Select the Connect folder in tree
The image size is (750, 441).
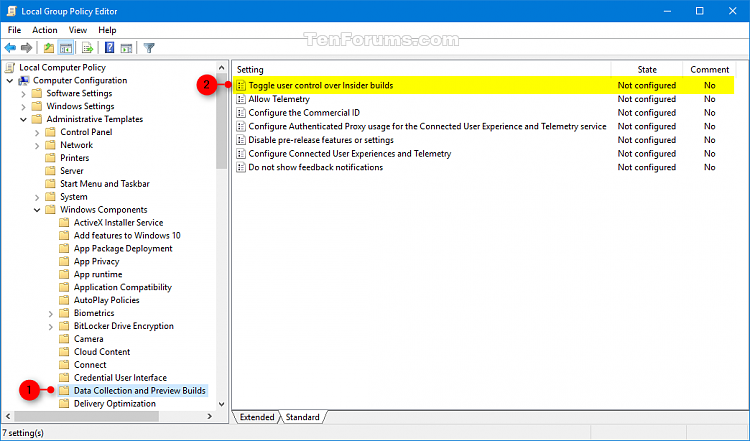(x=90, y=364)
